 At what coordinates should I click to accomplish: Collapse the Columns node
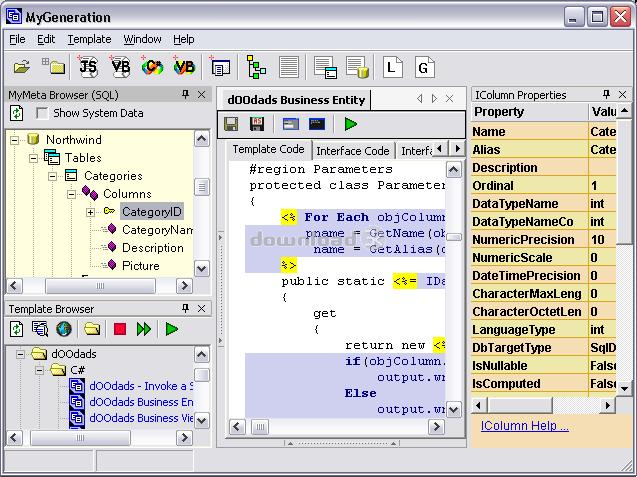pyautogui.click(x=72, y=194)
